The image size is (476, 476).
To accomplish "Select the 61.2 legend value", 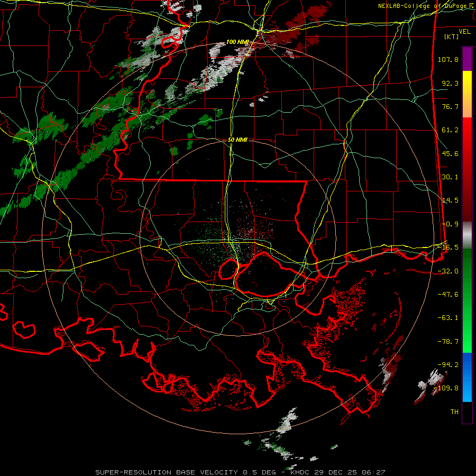I will click(x=450, y=130).
